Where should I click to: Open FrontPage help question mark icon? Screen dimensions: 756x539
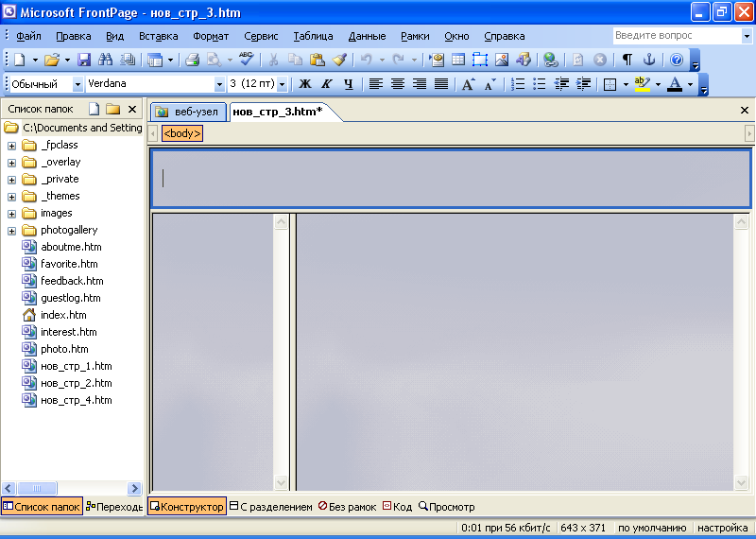[677, 60]
